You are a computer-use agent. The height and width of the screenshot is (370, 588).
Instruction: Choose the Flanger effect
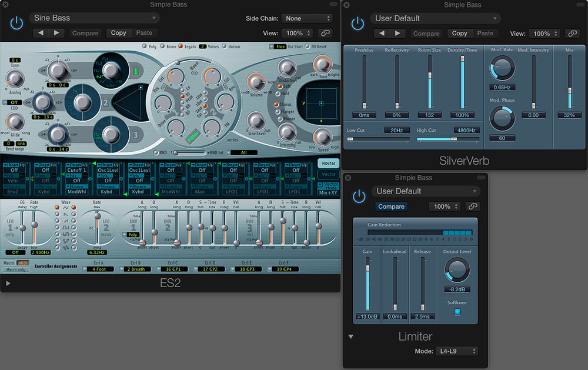click(x=278, y=111)
